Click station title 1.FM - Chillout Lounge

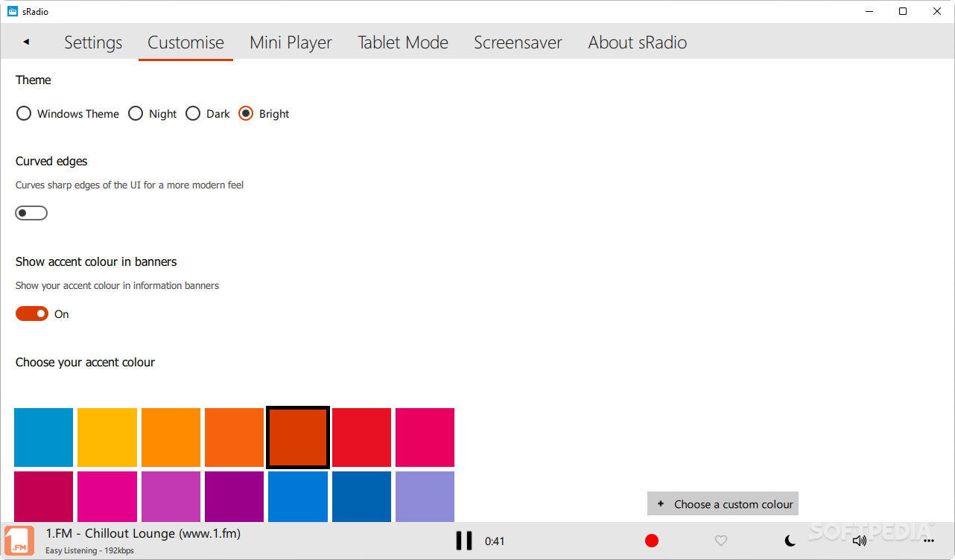coord(143,533)
